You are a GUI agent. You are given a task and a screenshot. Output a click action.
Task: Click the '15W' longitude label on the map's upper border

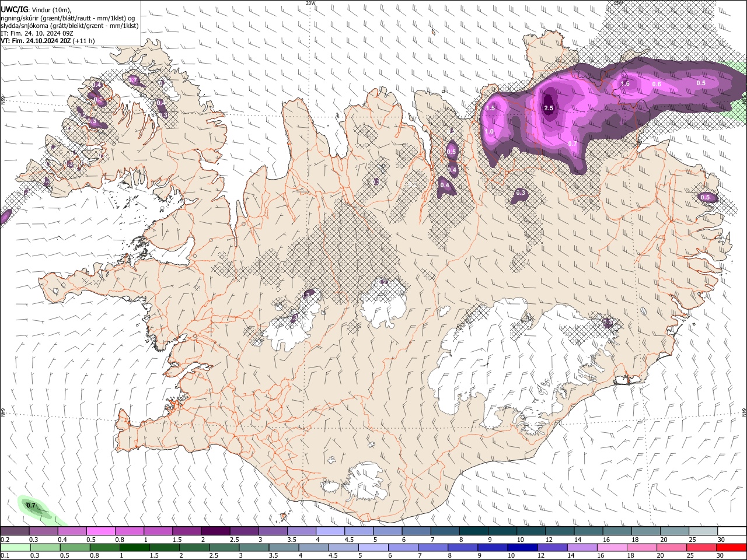pyautogui.click(x=618, y=3)
